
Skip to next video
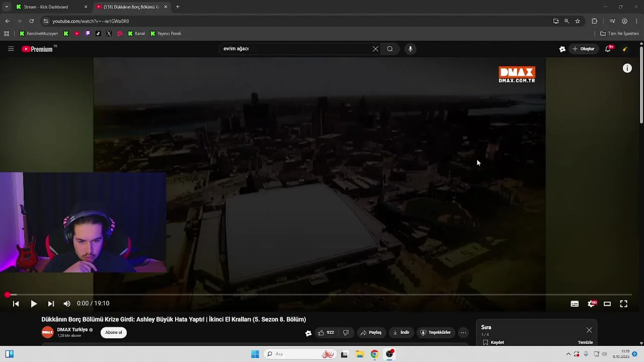tap(51, 304)
